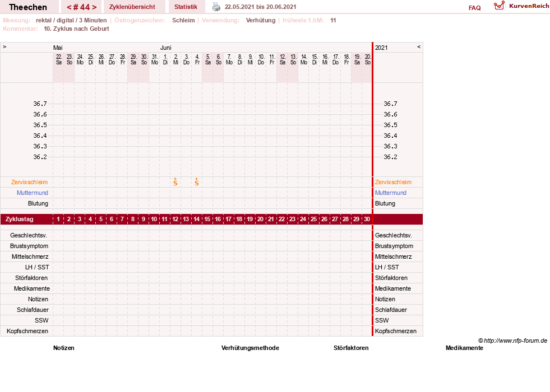
Task: Open the FAQ link
Action: click(x=474, y=8)
